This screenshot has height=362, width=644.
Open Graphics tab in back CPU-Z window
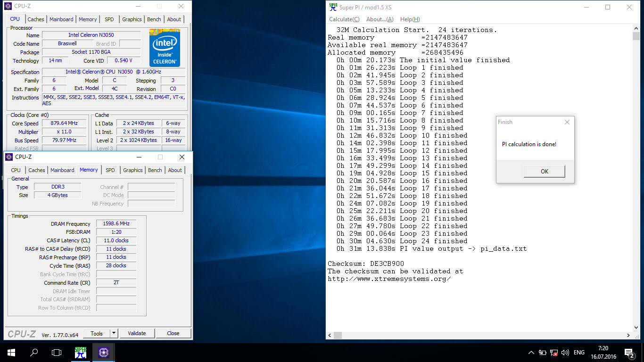(x=132, y=19)
